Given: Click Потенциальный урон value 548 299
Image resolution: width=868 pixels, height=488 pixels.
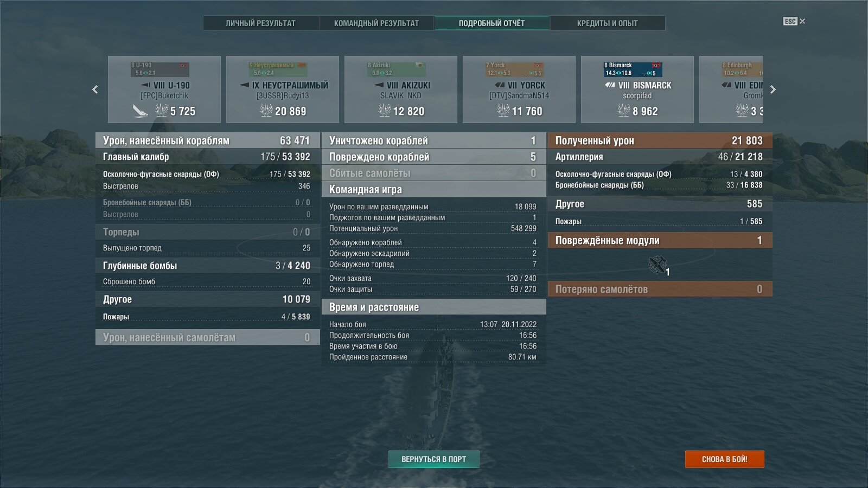Looking at the screenshot, I should tap(524, 228).
